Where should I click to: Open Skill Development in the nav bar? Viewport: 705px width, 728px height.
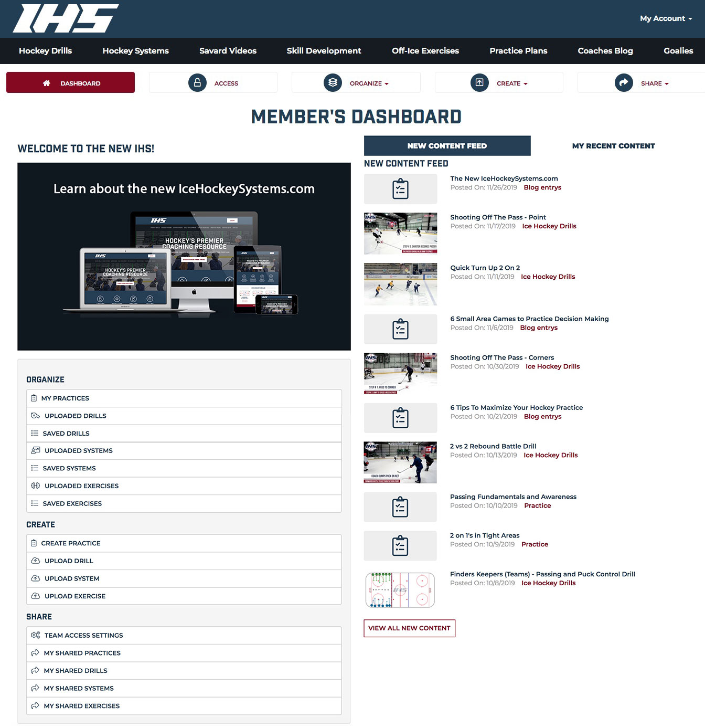pyautogui.click(x=324, y=51)
